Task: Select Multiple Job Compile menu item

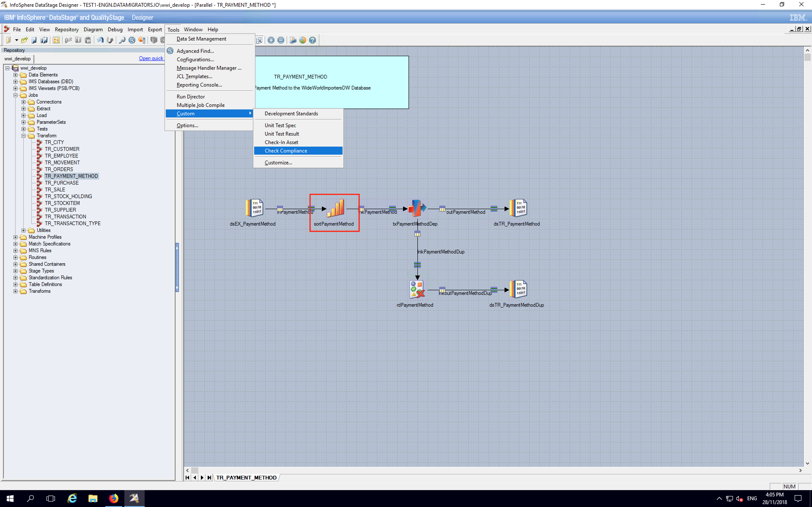Action: [x=201, y=105]
